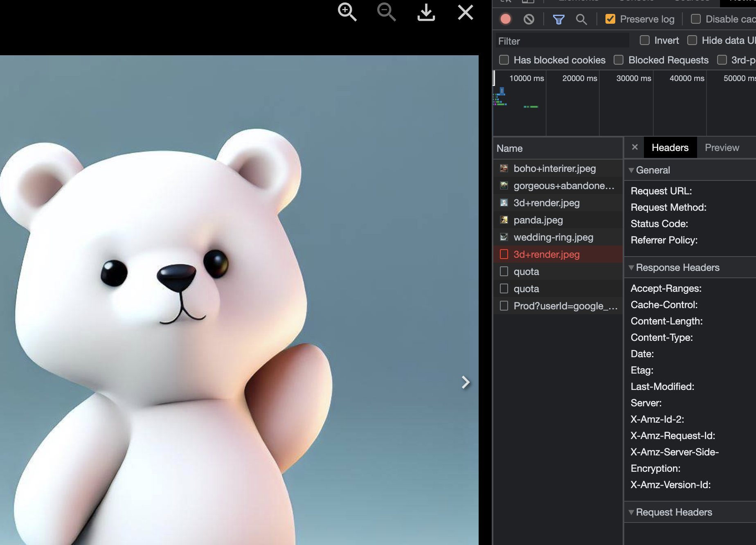Show next image using right arrow
The height and width of the screenshot is (545, 756).
click(x=466, y=382)
